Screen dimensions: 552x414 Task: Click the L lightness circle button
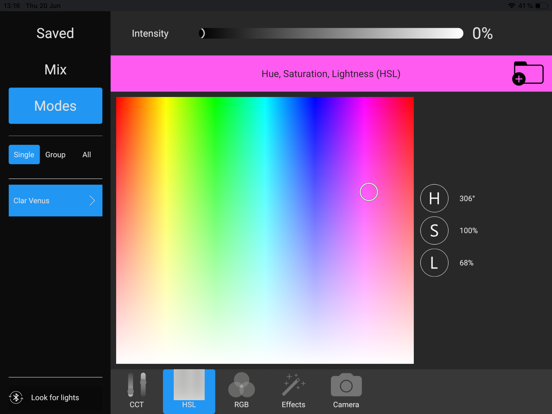[434, 263]
